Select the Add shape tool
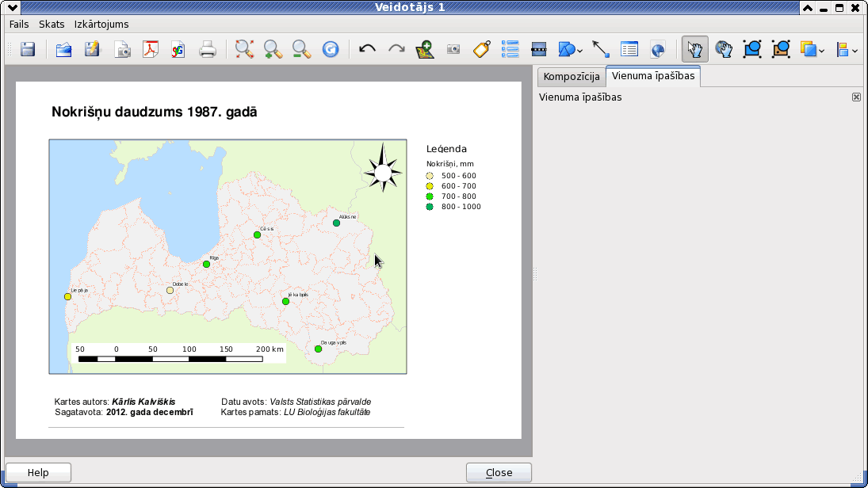The image size is (868, 488). coord(567,49)
